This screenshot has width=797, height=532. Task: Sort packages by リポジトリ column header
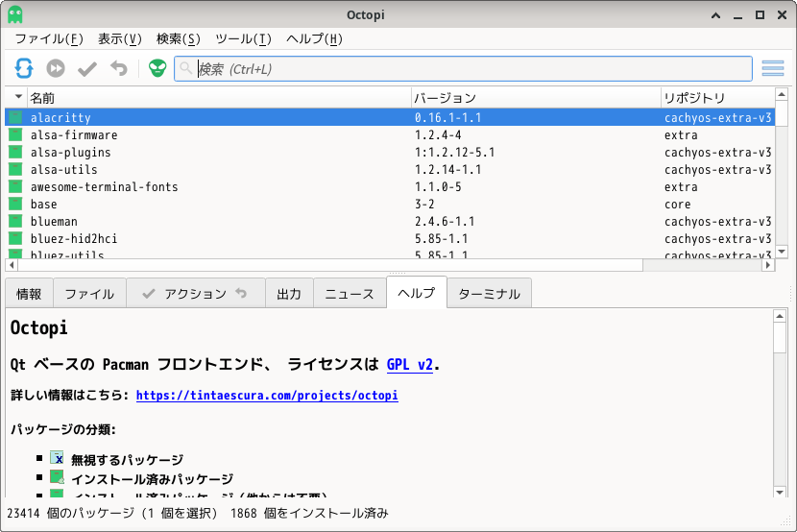717,98
